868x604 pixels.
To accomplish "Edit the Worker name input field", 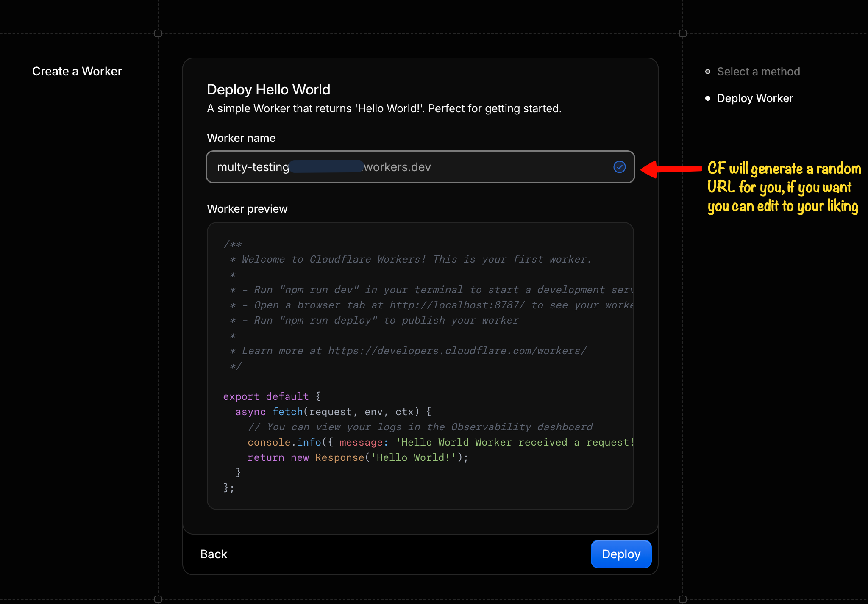I will pos(420,167).
